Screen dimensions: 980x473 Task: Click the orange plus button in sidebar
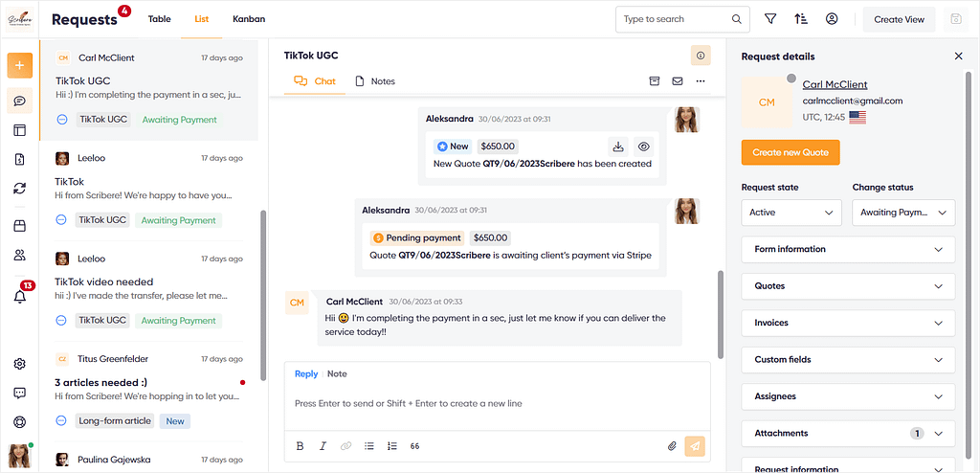(x=19, y=66)
